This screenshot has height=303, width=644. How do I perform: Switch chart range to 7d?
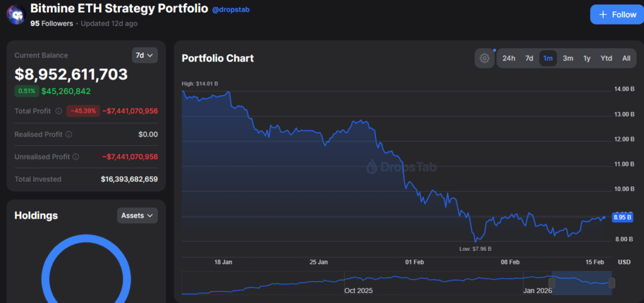click(529, 58)
